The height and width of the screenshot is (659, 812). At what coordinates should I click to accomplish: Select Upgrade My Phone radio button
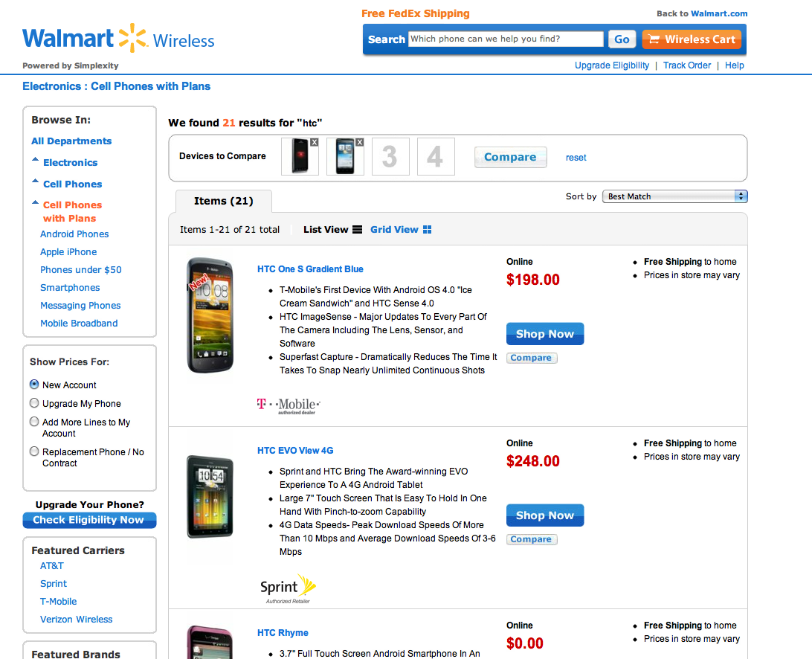coord(34,403)
